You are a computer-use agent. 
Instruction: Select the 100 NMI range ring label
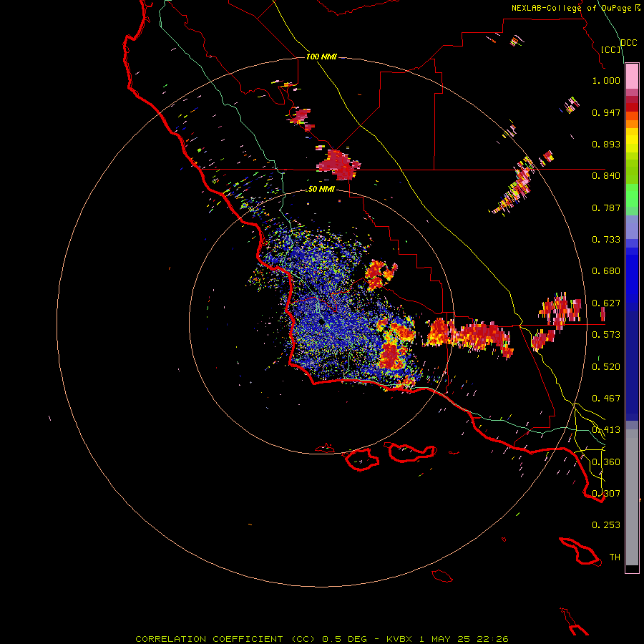tap(321, 57)
